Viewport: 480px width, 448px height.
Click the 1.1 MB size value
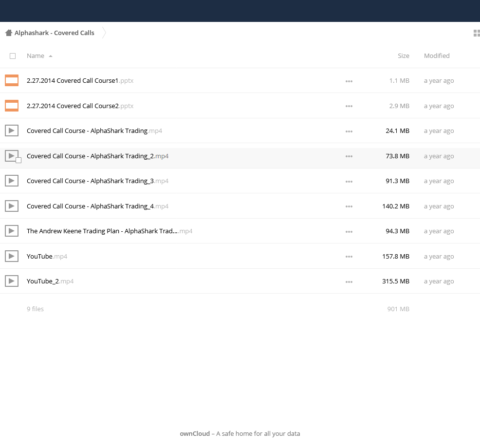pos(399,80)
